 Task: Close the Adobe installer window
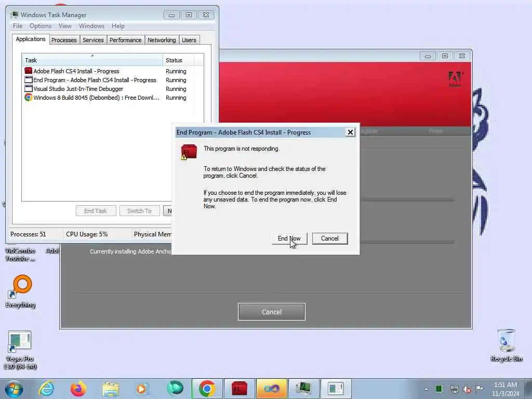coord(462,56)
